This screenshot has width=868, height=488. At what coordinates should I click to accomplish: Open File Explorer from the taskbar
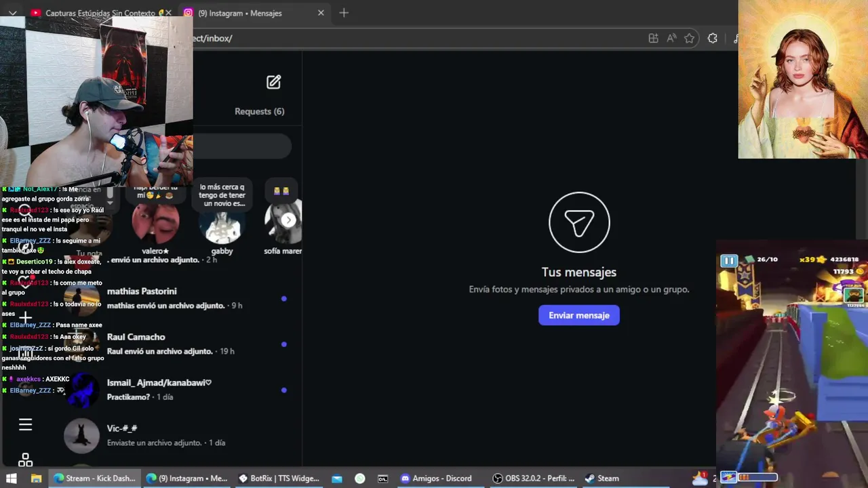pyautogui.click(x=36, y=479)
